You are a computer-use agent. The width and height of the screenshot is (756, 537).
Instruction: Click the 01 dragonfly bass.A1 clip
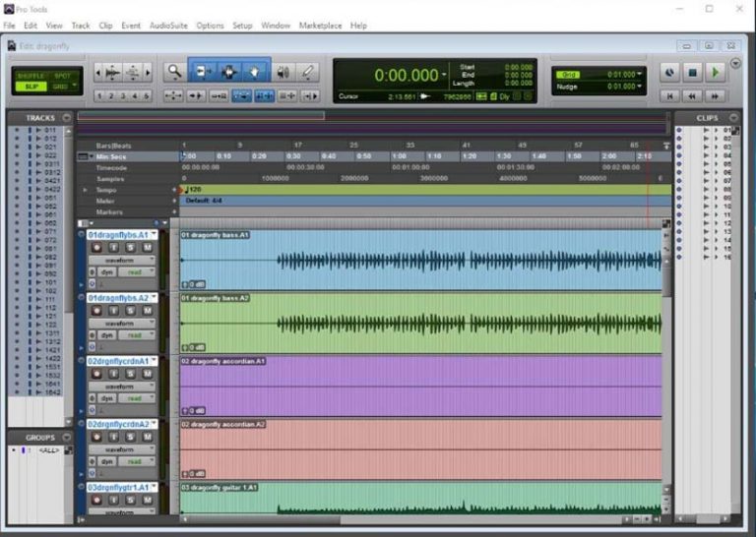(x=420, y=260)
